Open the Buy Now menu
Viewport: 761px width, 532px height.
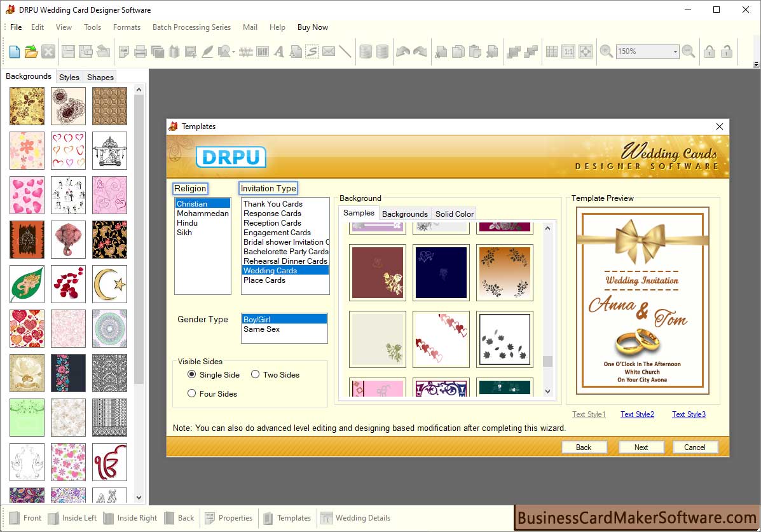[313, 27]
